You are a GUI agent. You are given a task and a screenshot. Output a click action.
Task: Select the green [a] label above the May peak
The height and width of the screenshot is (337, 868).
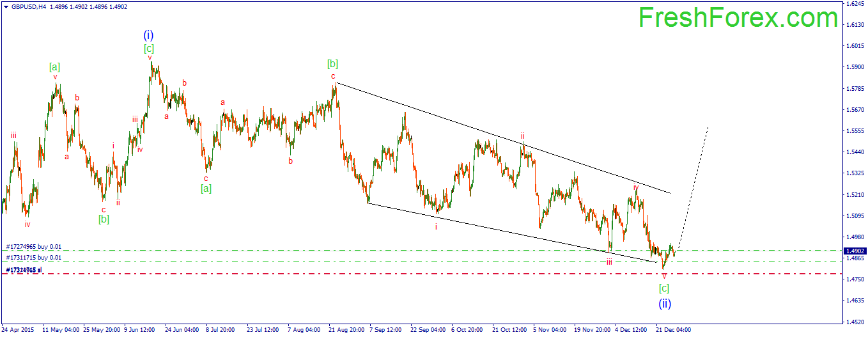[x=55, y=66]
